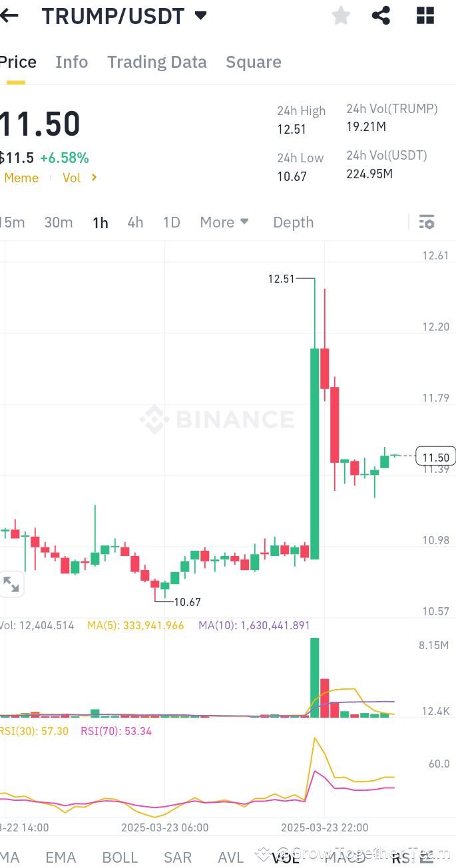The height and width of the screenshot is (868, 456).
Task: Open the grid layout icon top right
Action: [x=425, y=15]
